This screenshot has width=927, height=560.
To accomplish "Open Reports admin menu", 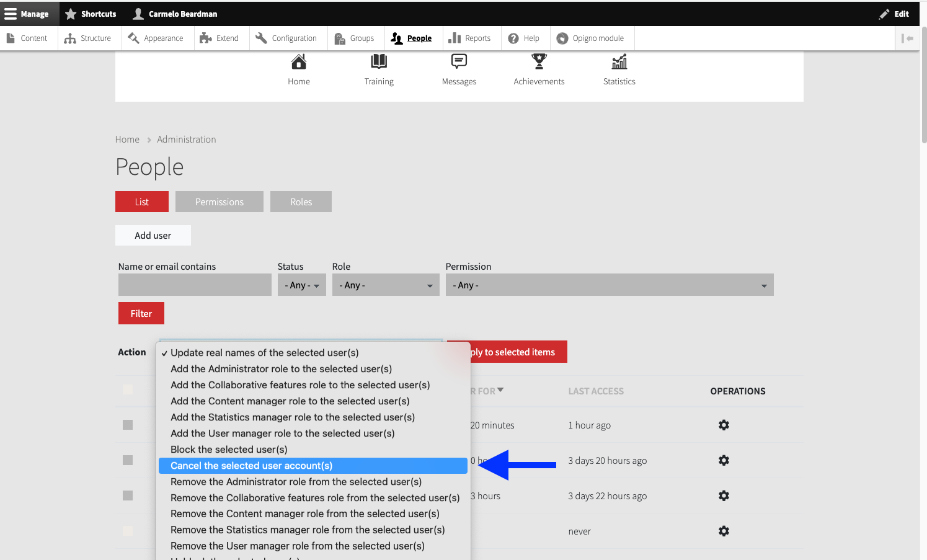I will [x=470, y=38].
